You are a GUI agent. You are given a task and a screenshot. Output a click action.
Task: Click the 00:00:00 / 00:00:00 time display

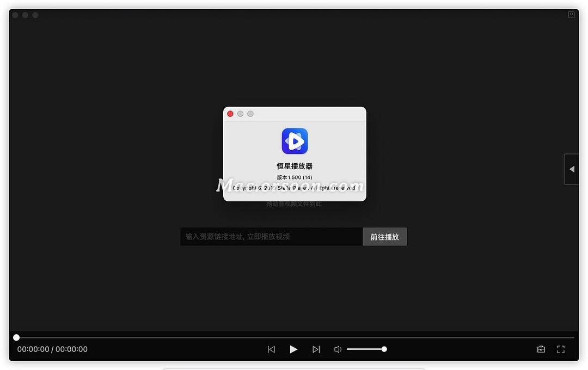click(52, 349)
